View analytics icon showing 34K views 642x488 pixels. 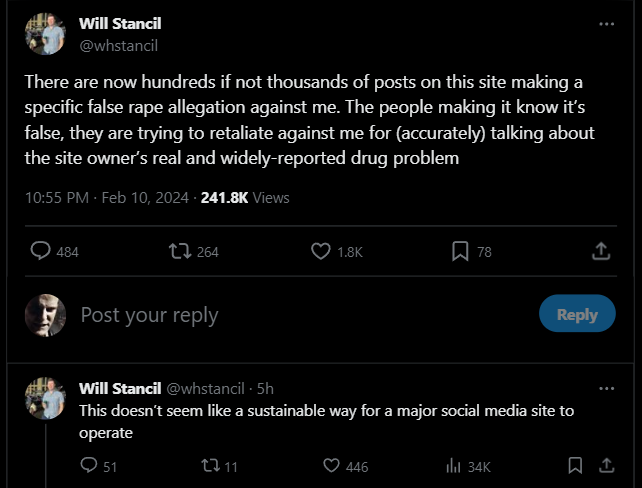(453, 466)
